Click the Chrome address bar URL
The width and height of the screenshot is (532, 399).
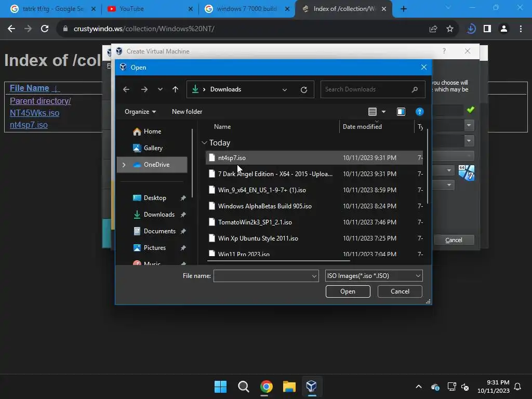click(144, 29)
